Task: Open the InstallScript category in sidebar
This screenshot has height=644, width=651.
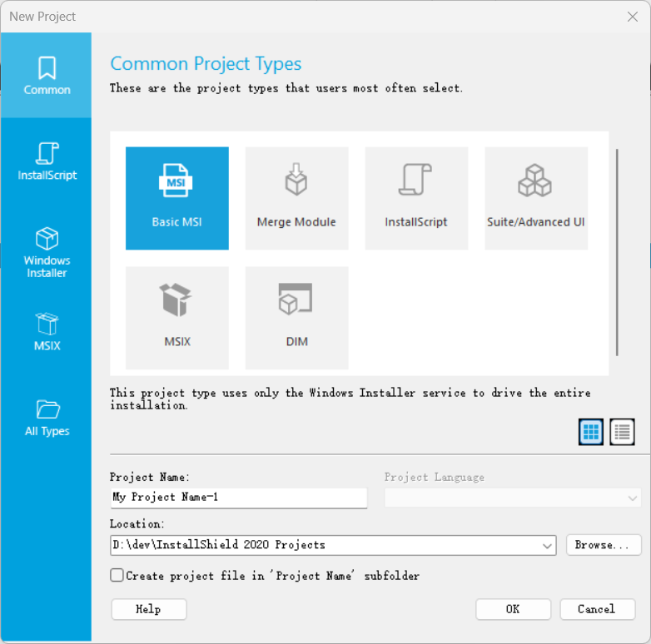Action: click(47, 161)
